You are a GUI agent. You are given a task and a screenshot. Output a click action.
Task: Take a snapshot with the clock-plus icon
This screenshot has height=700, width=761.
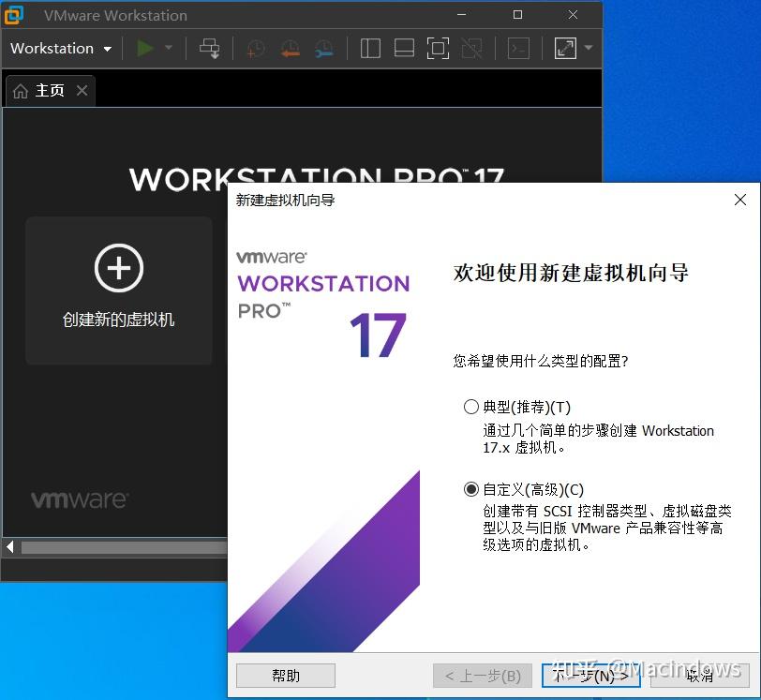click(255, 49)
